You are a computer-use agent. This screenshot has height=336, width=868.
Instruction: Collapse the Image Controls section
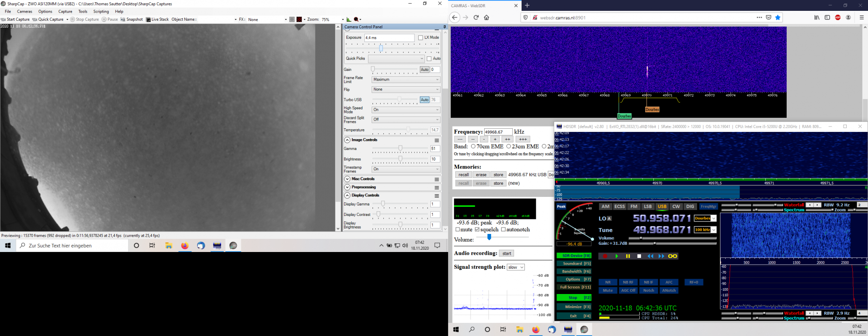click(x=347, y=140)
